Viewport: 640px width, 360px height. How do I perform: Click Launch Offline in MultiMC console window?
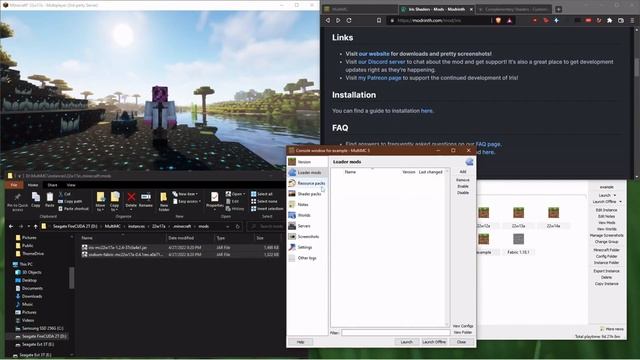434,342
